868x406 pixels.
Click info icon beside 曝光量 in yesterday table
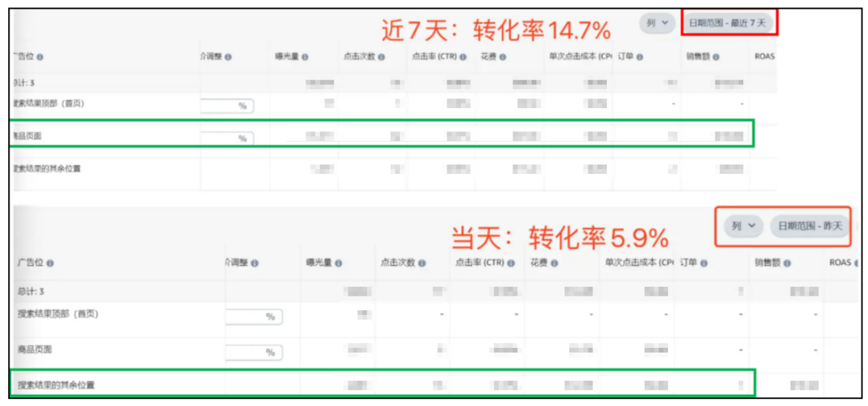tap(338, 263)
